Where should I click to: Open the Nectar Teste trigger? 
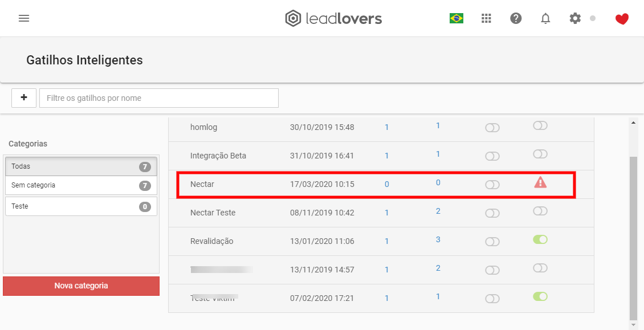[213, 213]
